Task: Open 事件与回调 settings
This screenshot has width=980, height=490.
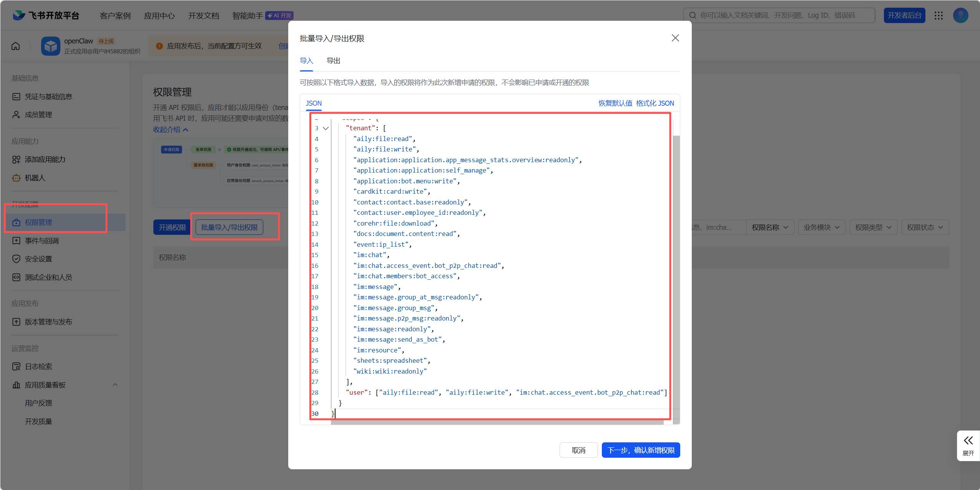Action: [x=42, y=241]
